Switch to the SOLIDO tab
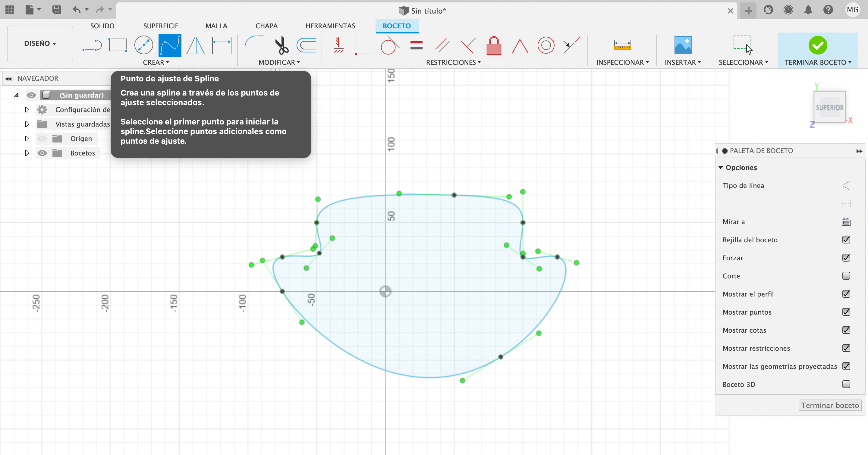 pyautogui.click(x=102, y=26)
